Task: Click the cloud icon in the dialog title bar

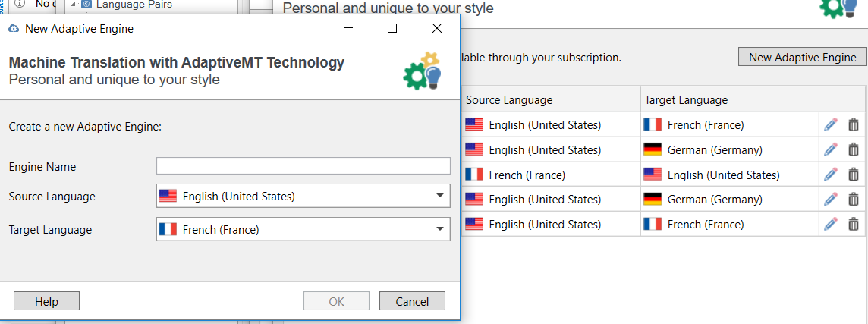Action: pyautogui.click(x=14, y=29)
